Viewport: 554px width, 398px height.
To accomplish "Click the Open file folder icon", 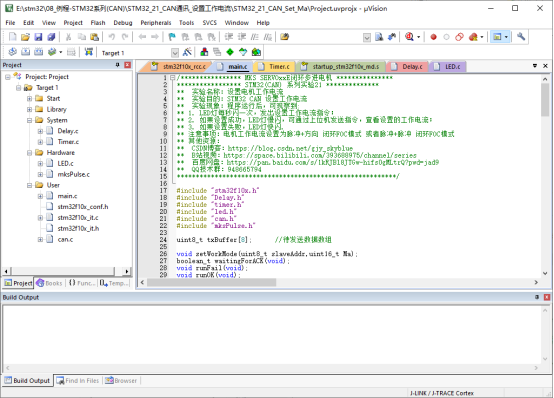I will pyautogui.click(x=25, y=37).
